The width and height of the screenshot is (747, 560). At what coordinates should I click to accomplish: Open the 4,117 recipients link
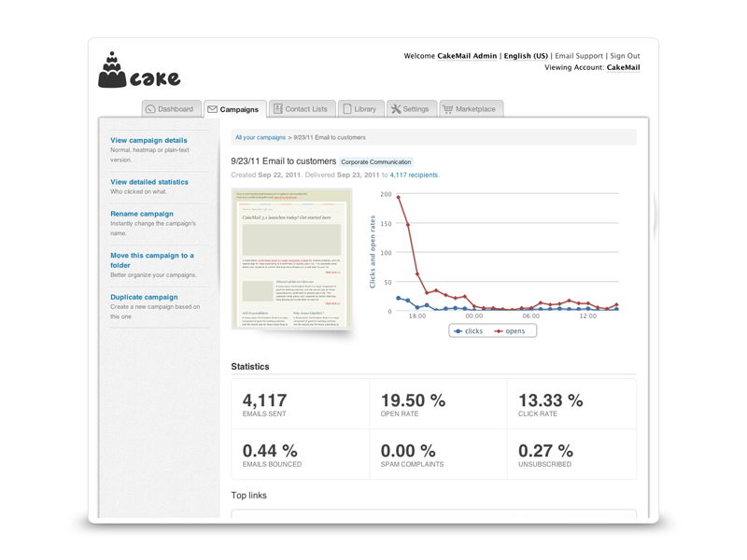(x=414, y=175)
